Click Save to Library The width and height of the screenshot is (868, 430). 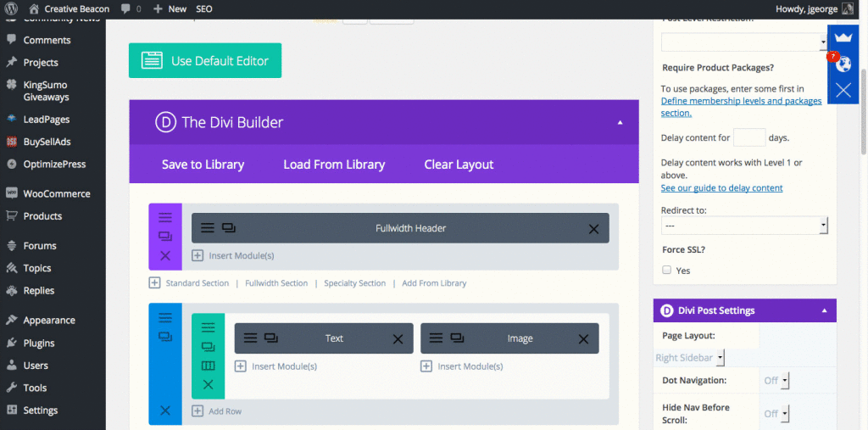(203, 165)
